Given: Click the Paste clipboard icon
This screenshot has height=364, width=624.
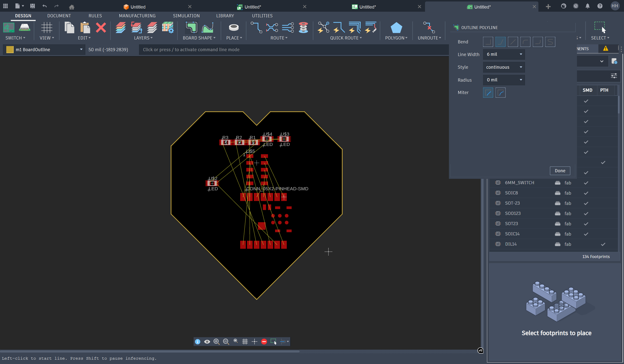Looking at the screenshot, I should click(x=85, y=28).
